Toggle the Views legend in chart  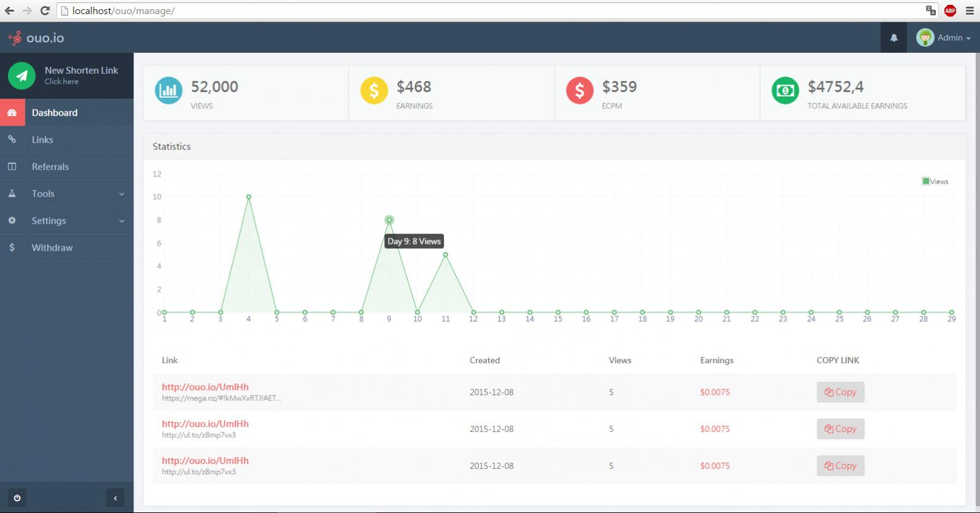[x=935, y=181]
